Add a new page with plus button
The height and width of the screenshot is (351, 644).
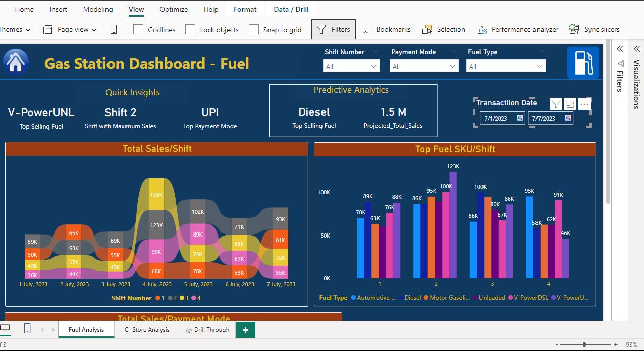245,330
